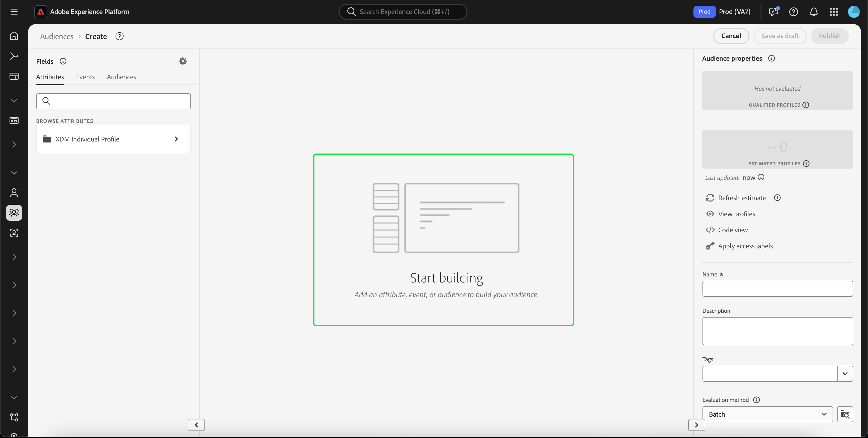Switch to the Audiences fields tab
The width and height of the screenshot is (868, 438).
pyautogui.click(x=121, y=77)
